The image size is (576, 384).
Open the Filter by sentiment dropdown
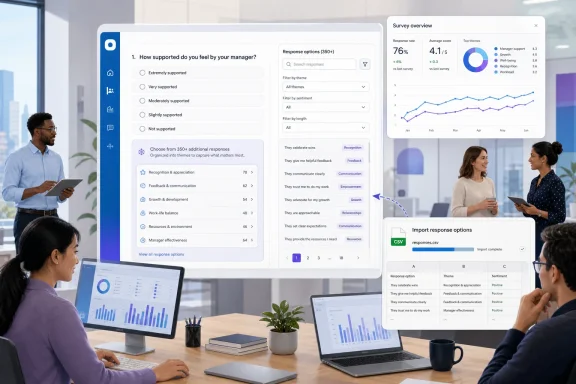click(x=325, y=107)
